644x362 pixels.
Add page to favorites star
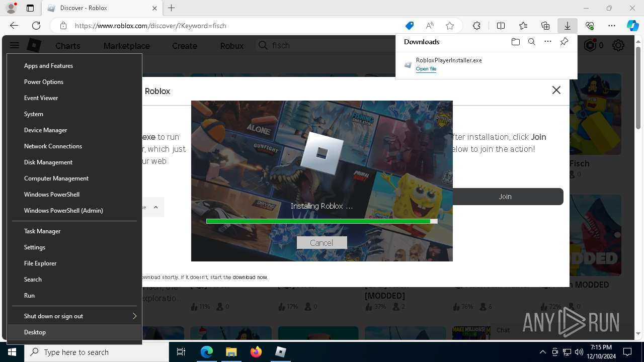tap(450, 26)
